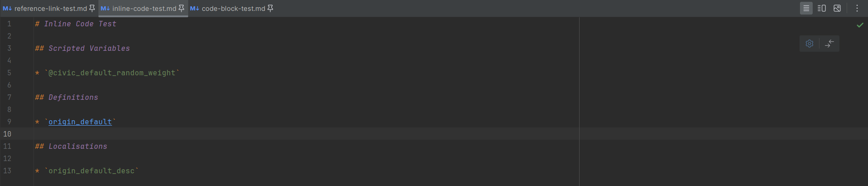Click the collapse arrows floating toolbar icon
The image size is (868, 186).
coord(829,44)
